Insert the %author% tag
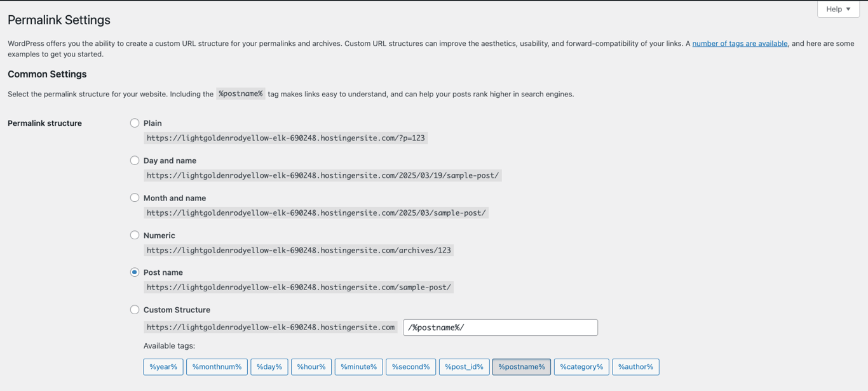Screen dimensions: 868x391 [x=635, y=367]
